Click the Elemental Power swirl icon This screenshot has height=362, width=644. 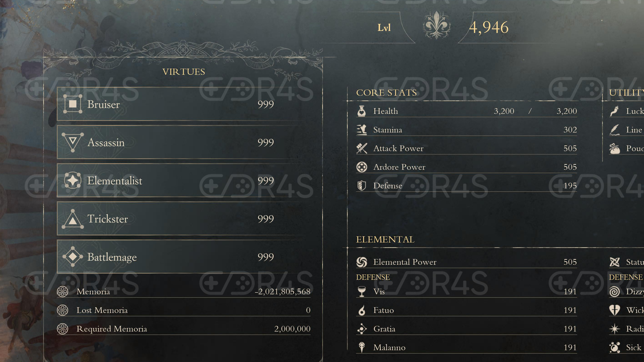click(x=362, y=262)
